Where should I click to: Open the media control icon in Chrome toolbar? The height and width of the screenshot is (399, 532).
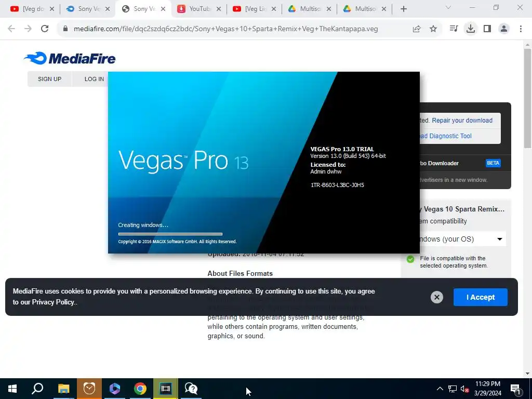coord(454,29)
